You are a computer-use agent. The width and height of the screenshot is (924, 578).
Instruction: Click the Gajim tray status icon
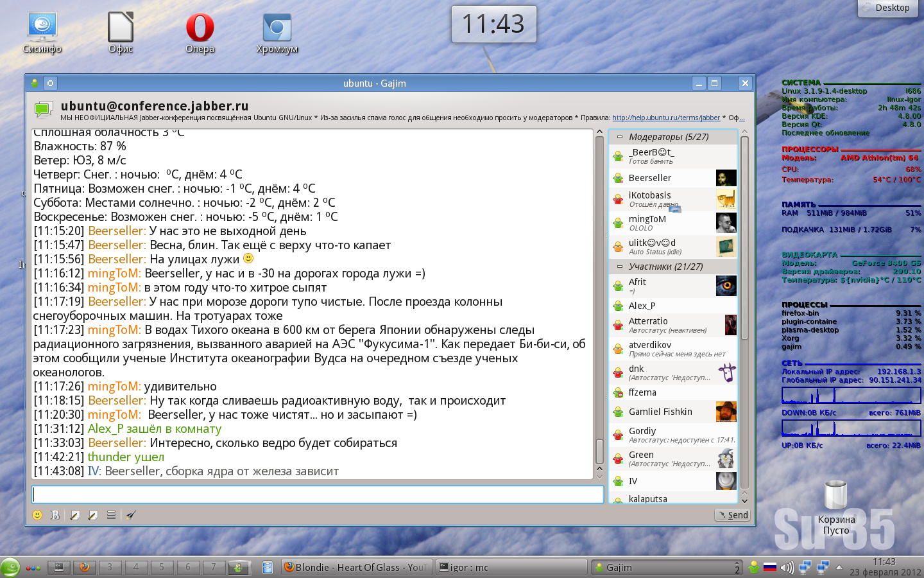point(754,568)
